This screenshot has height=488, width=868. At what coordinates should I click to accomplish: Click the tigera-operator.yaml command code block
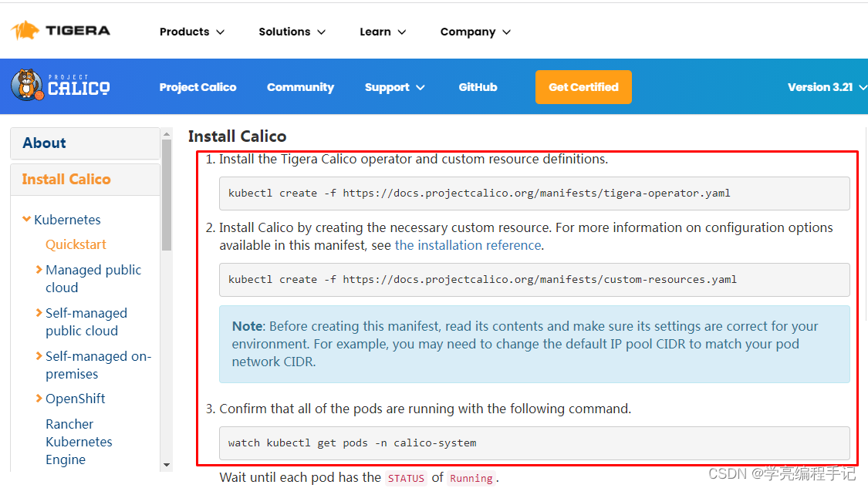pyautogui.click(x=534, y=193)
